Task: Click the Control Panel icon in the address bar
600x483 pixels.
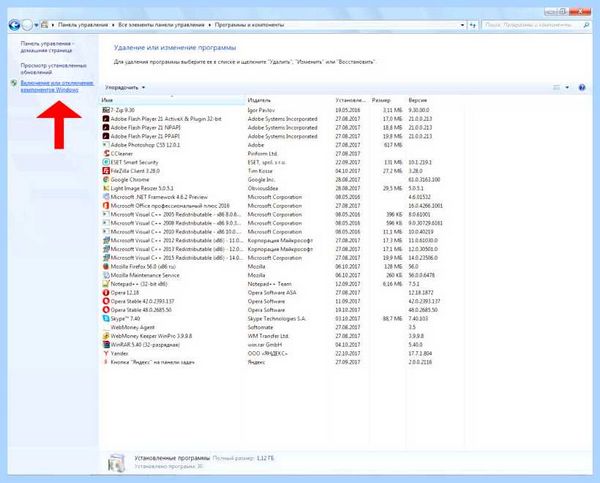Action: (44, 25)
